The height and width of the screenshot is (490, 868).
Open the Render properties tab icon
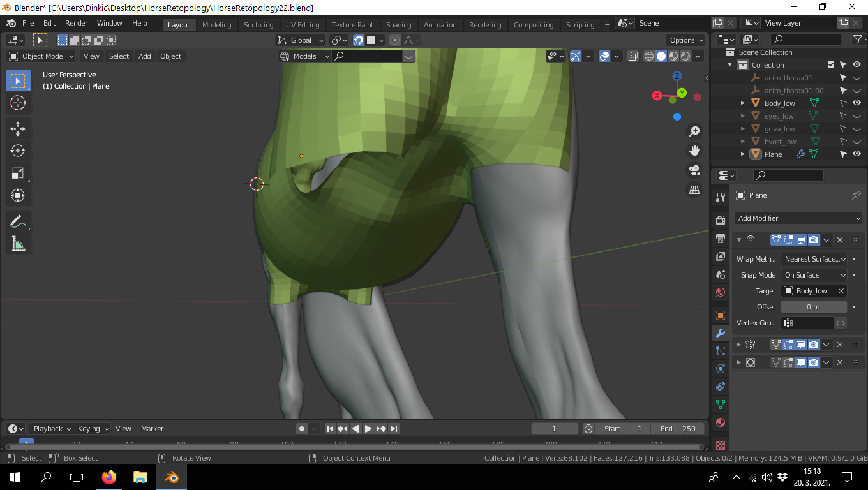721,221
